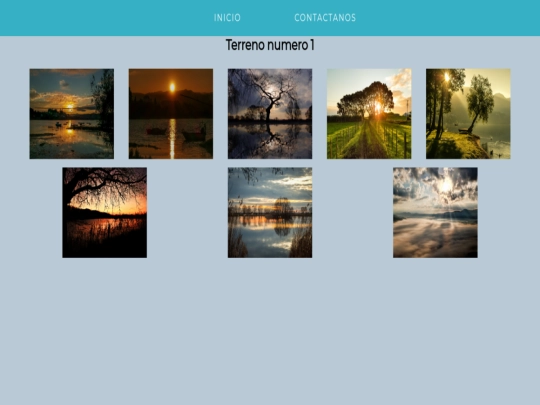This screenshot has width=540, height=405.
Task: Open the CONTACTANOS navigation link
Action: [325, 18]
